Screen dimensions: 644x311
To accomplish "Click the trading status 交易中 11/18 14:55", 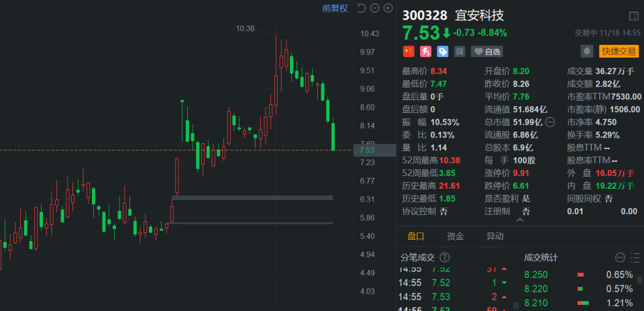I will click(x=606, y=32).
